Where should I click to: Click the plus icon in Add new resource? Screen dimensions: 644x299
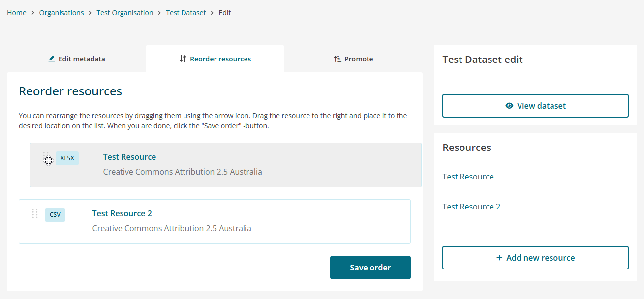[x=499, y=258]
